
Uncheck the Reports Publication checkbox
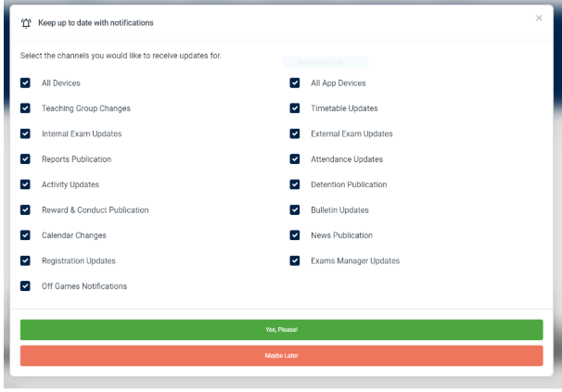point(26,159)
